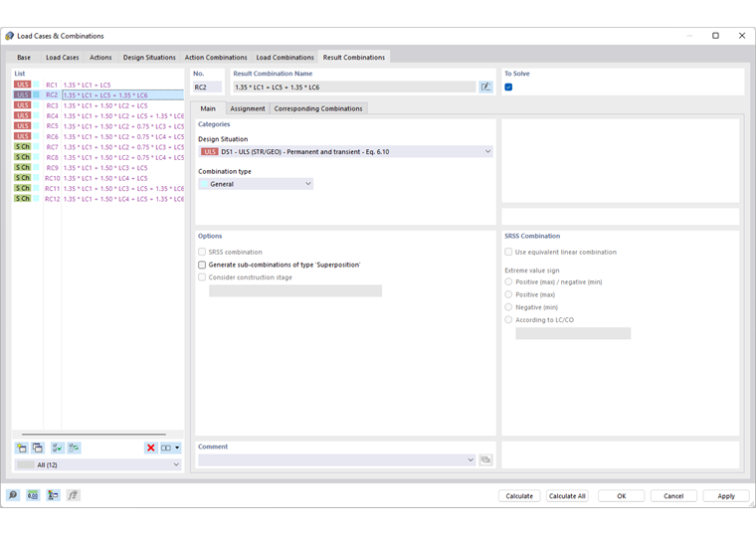Click the comment library icon
Screen dimensions: 756x536
tap(485, 459)
